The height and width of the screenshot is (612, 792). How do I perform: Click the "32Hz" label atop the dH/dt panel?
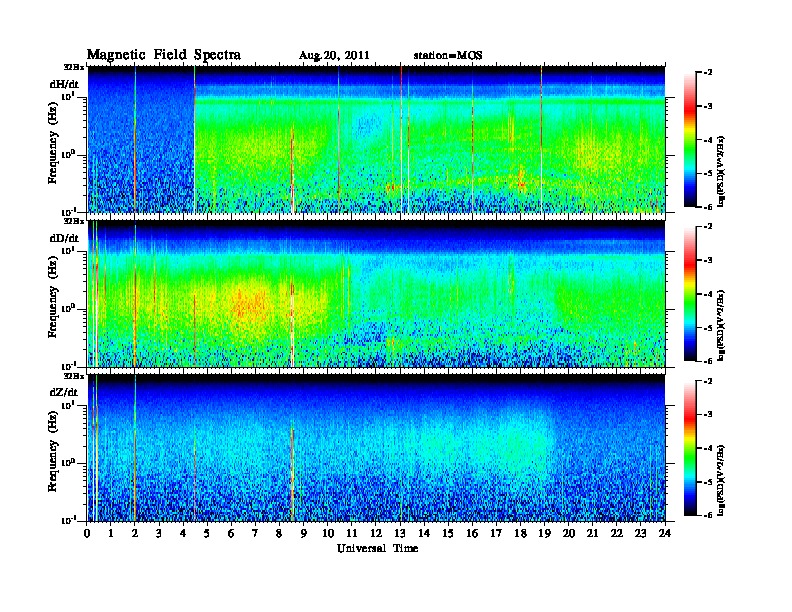[74, 67]
